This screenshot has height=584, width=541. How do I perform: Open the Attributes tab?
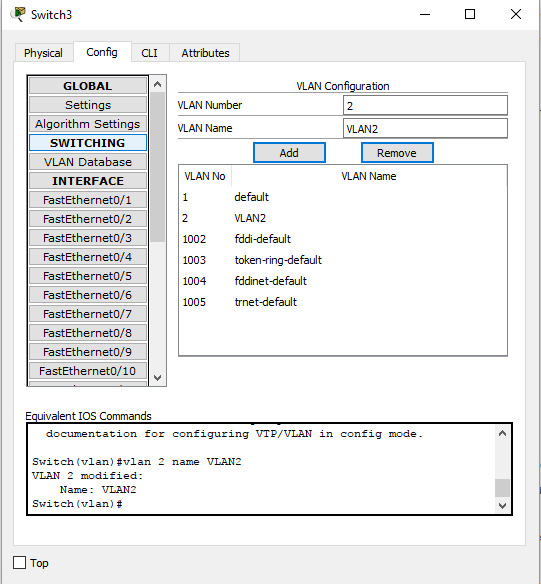tap(205, 53)
